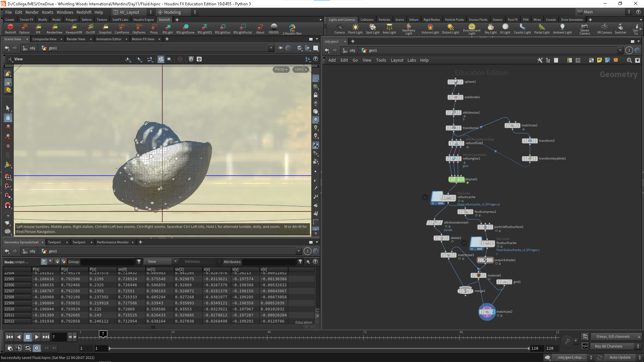Toggle vertices display in Geometry Spreadsheet

click(x=50, y=261)
